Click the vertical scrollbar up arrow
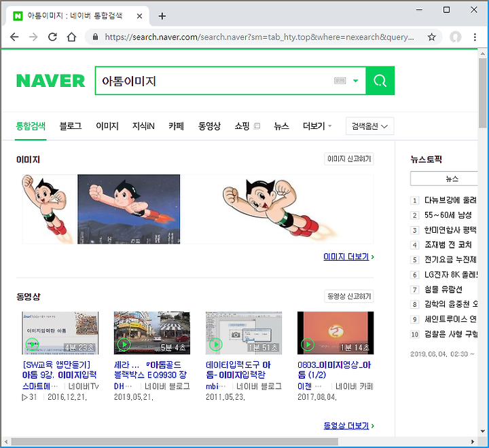 pyautogui.click(x=483, y=54)
